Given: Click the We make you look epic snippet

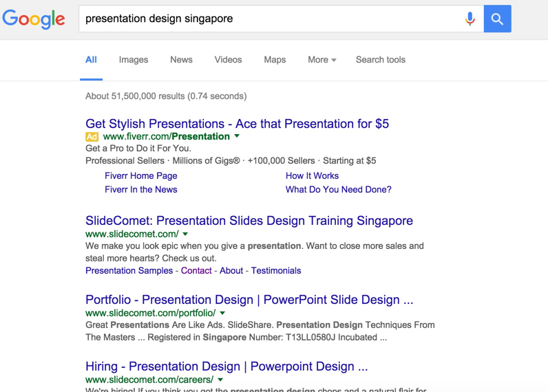Looking at the screenshot, I should [255, 252].
